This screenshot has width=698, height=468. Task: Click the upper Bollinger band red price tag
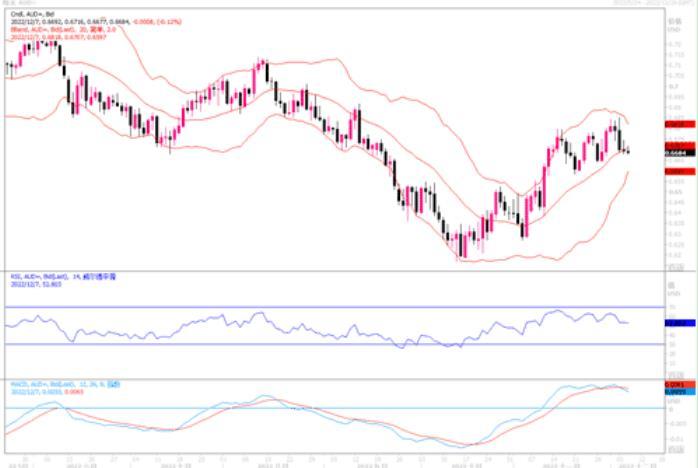(674, 124)
